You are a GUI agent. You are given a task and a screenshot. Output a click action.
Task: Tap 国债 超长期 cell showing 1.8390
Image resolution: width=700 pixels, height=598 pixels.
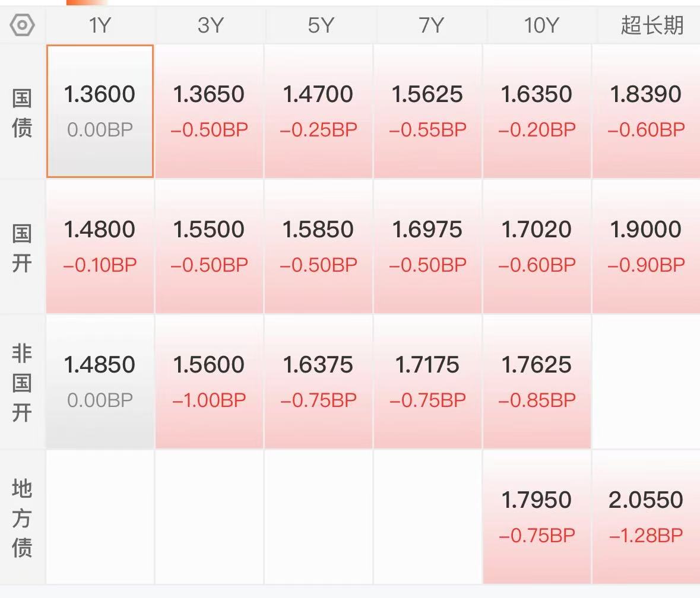(x=647, y=111)
